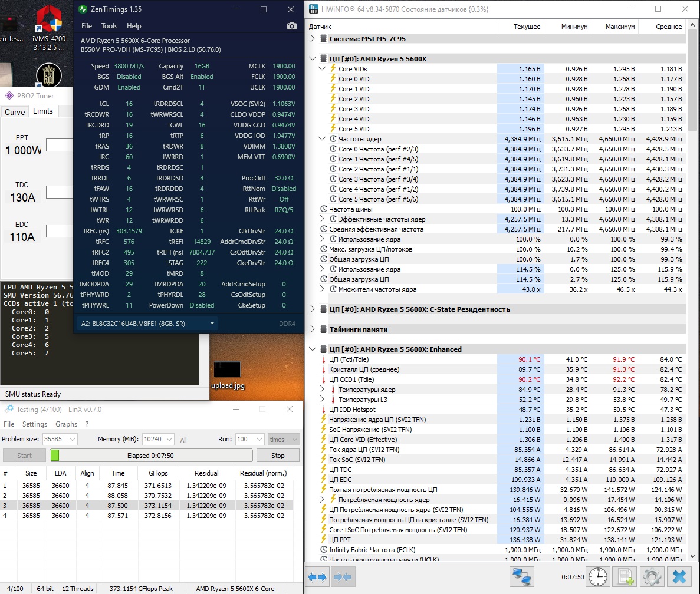The height and width of the screenshot is (594, 700).
Task: Open the upload.jpg desktop file
Action: click(228, 375)
